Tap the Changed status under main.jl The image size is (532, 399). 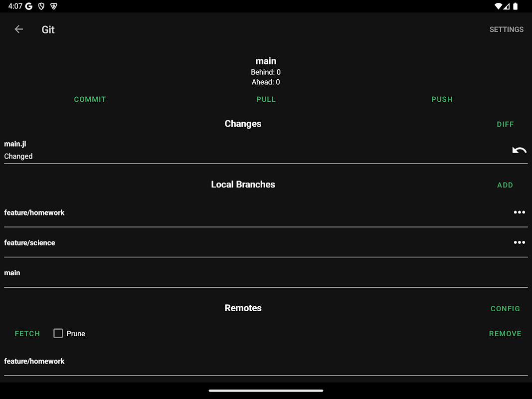(18, 156)
